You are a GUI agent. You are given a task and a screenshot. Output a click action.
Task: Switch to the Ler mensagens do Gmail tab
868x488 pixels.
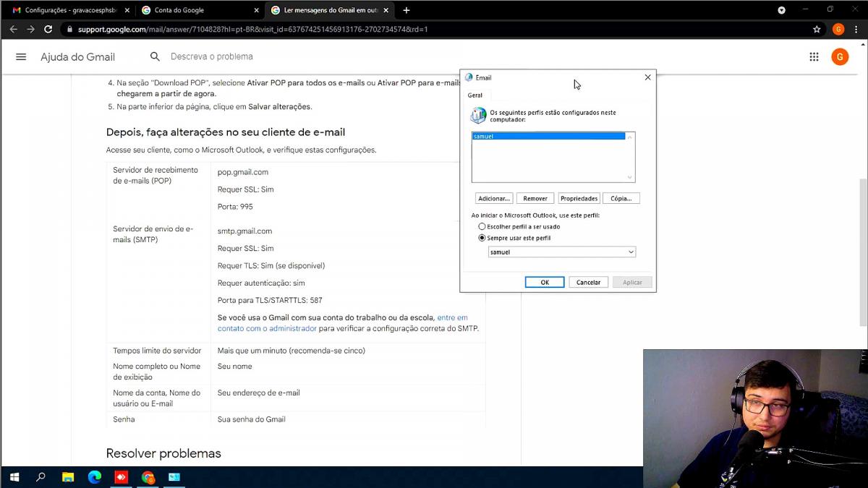[330, 10]
